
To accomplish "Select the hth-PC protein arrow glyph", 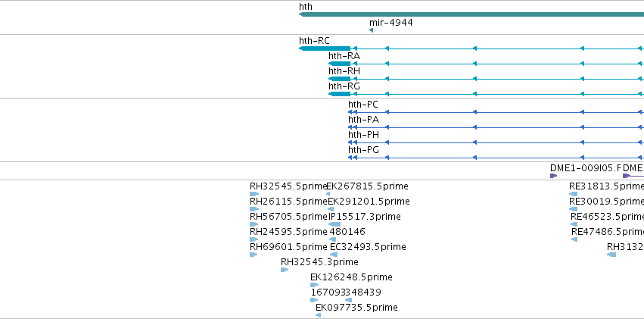I will [350, 112].
